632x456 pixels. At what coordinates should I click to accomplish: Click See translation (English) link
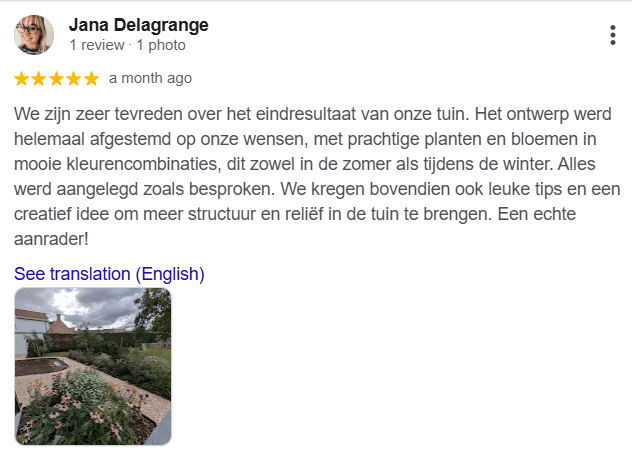pos(109,274)
